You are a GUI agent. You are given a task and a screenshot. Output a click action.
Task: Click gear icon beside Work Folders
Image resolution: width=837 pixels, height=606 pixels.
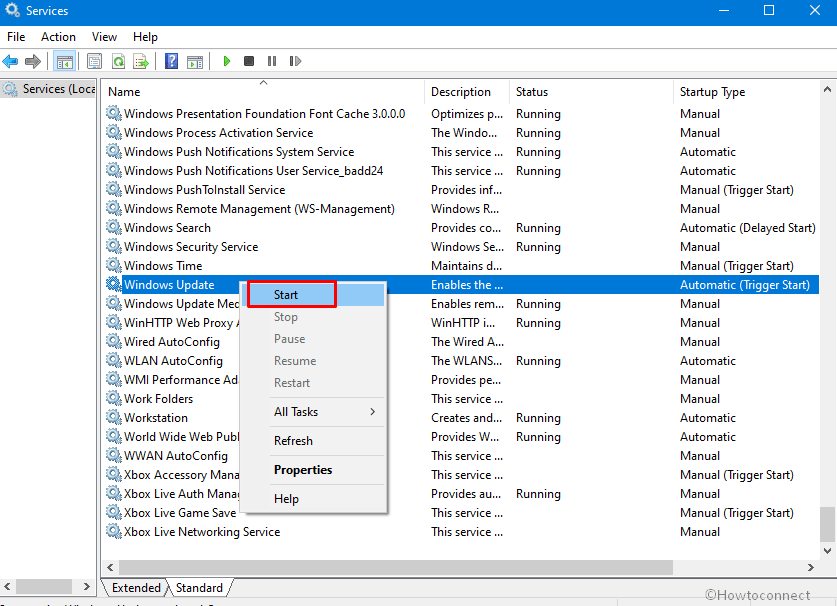click(113, 398)
